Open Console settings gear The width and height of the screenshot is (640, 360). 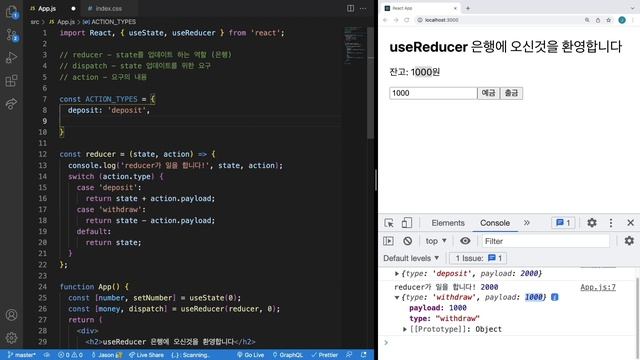point(629,241)
